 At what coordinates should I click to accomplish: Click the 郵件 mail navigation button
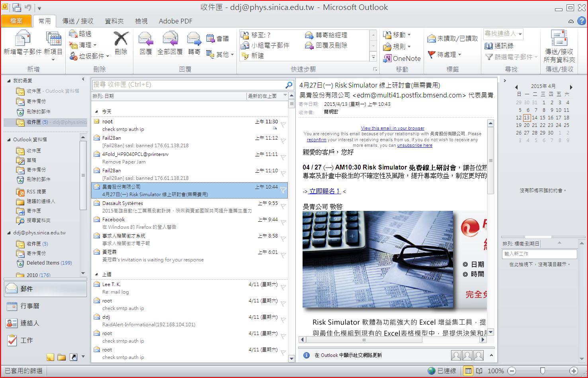[x=45, y=289]
